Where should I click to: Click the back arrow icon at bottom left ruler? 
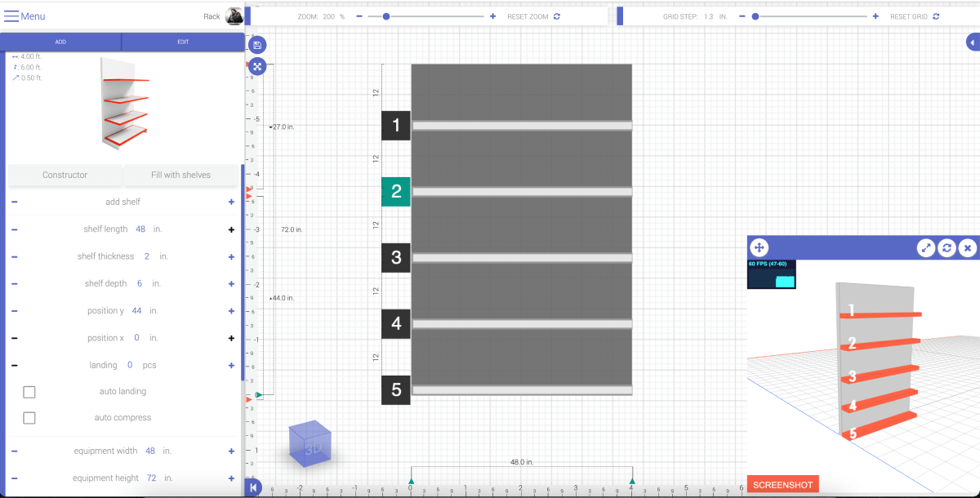click(x=253, y=487)
